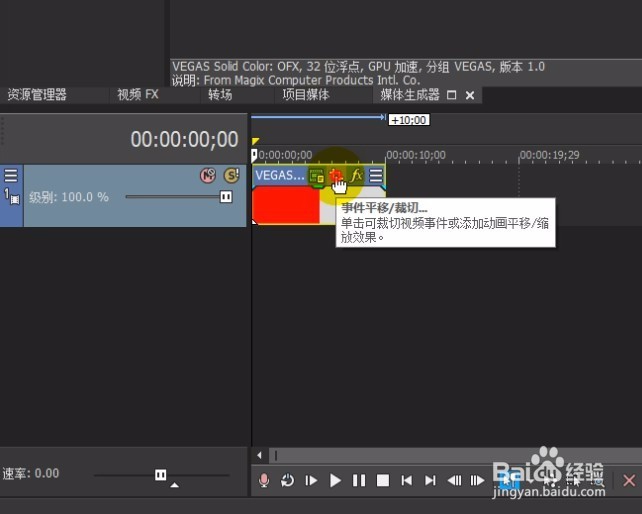Click the VEGAS... event name label
This screenshot has height=514, width=642.
280,176
